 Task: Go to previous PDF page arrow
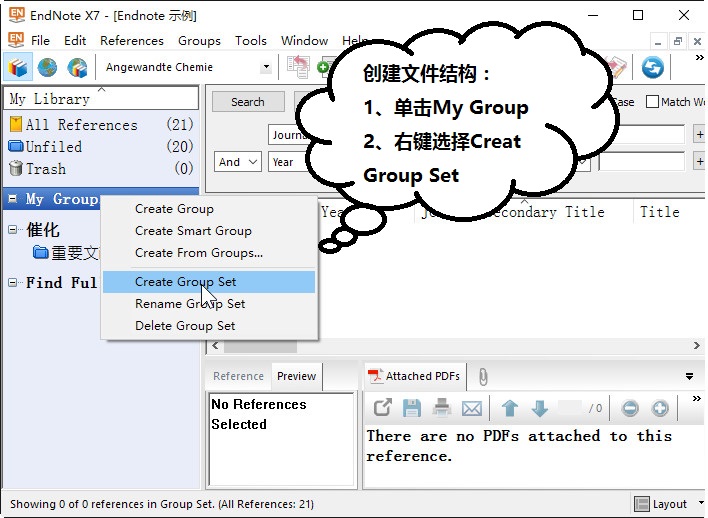click(x=510, y=408)
